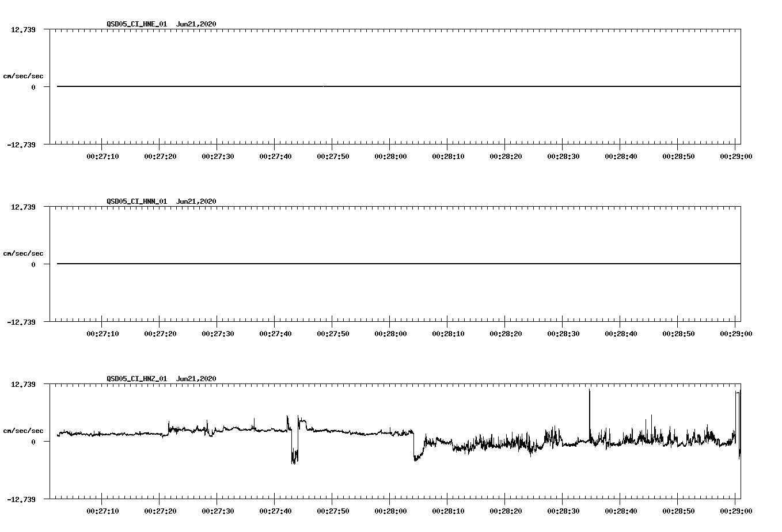Click the 00:28:40 label under HNZ plot
The height and width of the screenshot is (532, 782).
tap(621, 511)
